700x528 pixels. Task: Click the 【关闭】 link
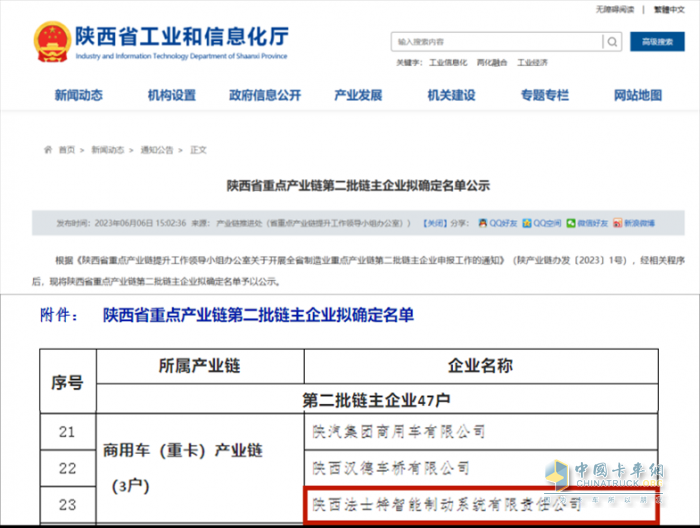tap(435, 223)
